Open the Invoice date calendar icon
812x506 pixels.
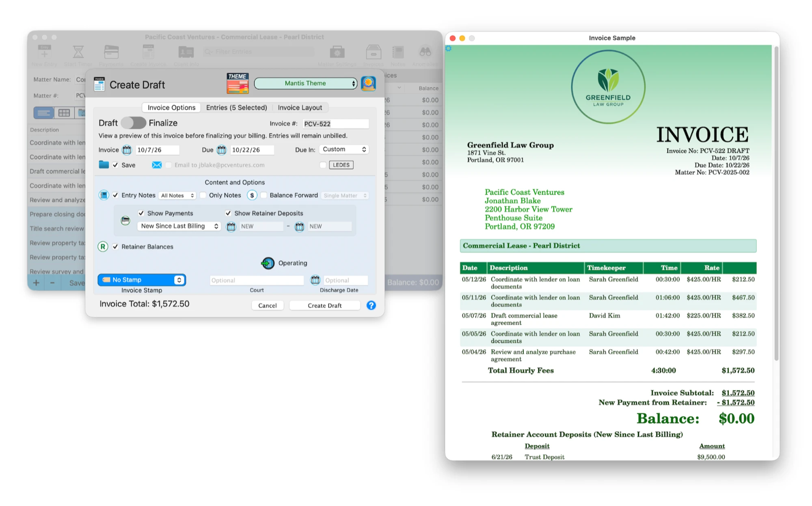tap(127, 150)
